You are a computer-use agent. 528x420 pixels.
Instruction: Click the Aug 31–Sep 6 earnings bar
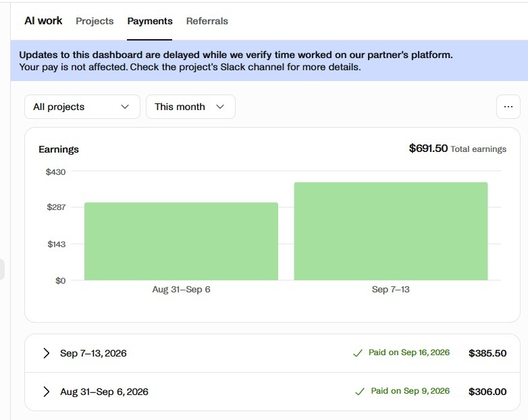point(181,241)
